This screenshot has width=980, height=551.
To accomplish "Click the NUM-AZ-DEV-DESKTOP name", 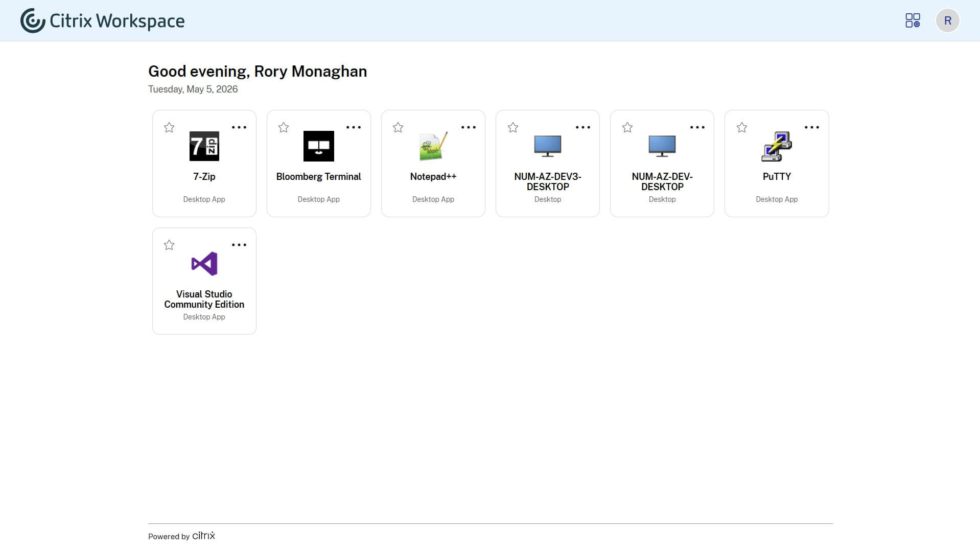I will 662,181.
